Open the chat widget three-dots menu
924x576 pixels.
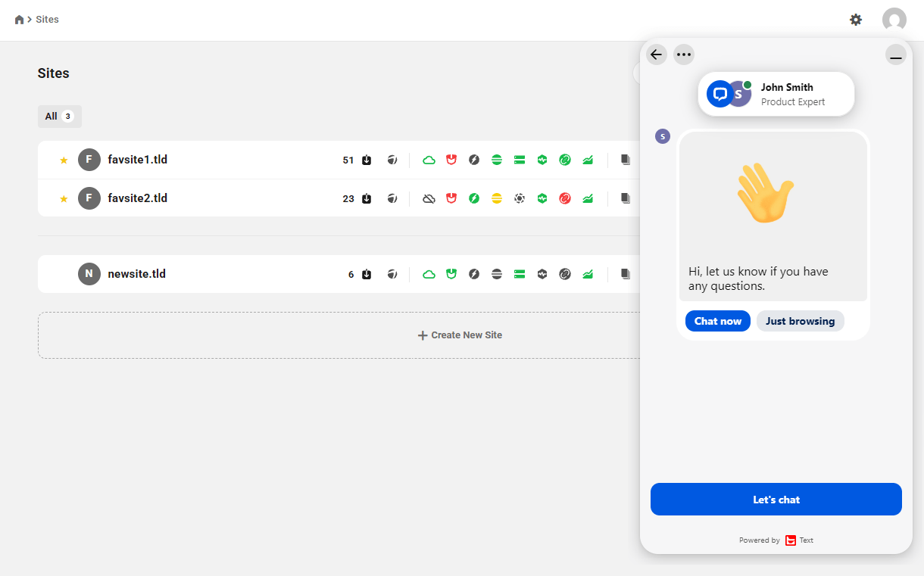pos(684,54)
